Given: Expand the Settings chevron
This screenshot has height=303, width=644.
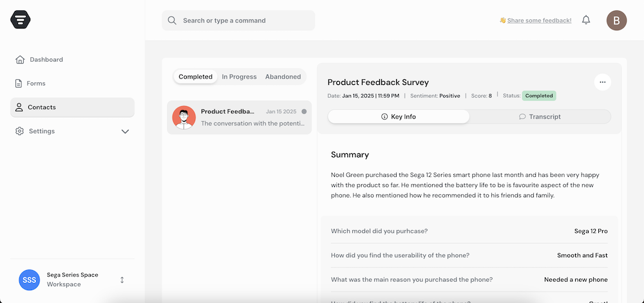Looking at the screenshot, I should 125,131.
